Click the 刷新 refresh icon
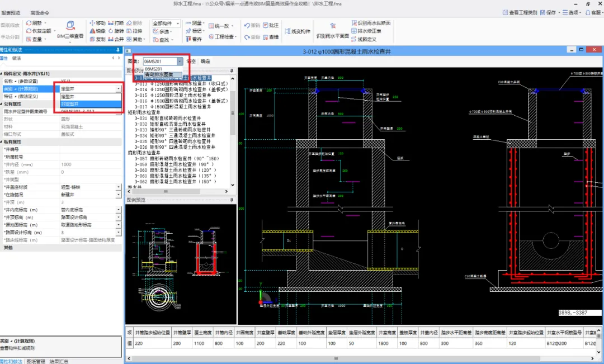Viewport: 604px width, 364px height. point(29,23)
